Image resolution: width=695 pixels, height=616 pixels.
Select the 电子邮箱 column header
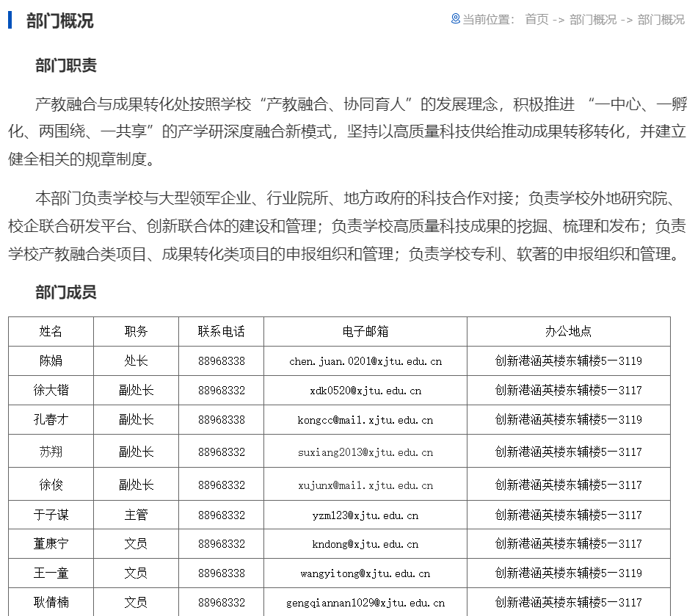pyautogui.click(x=365, y=331)
